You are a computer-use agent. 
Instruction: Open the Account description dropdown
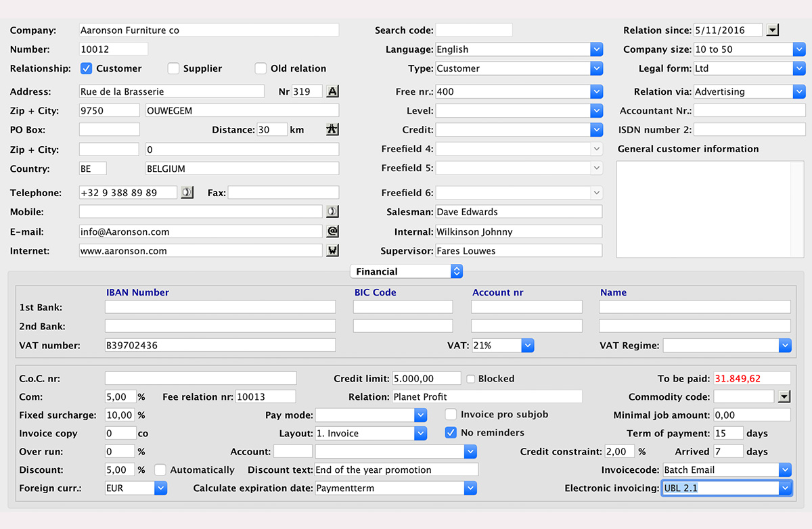point(471,451)
